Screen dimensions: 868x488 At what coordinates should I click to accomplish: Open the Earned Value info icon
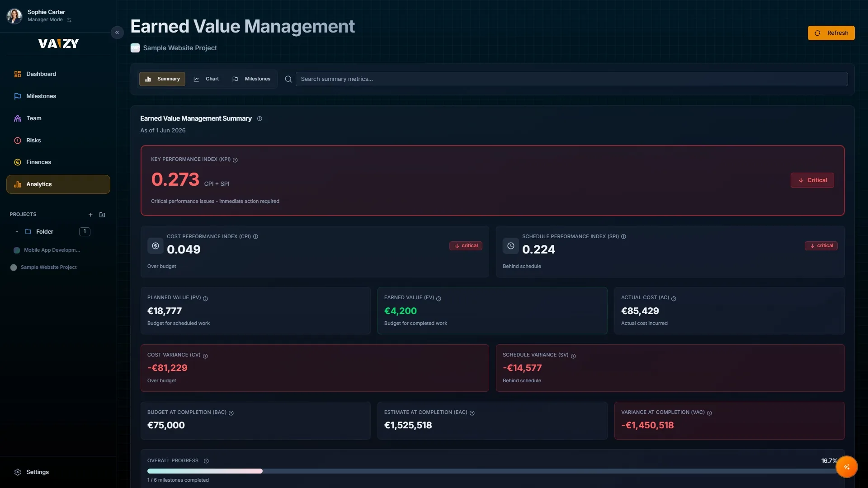(439, 299)
